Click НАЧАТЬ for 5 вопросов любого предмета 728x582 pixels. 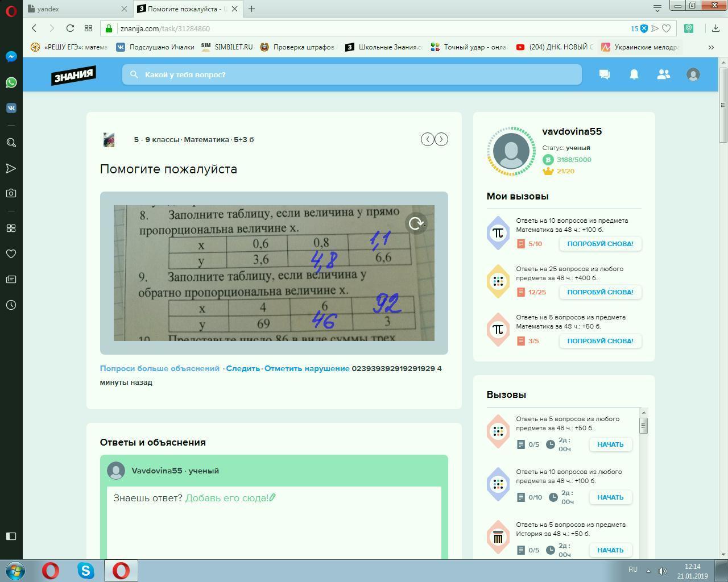pyautogui.click(x=610, y=444)
